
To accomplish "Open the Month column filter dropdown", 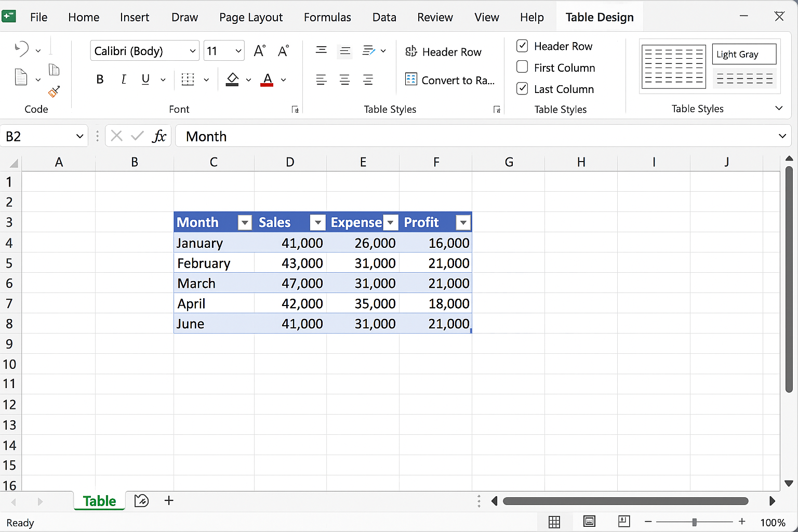I will tap(245, 223).
